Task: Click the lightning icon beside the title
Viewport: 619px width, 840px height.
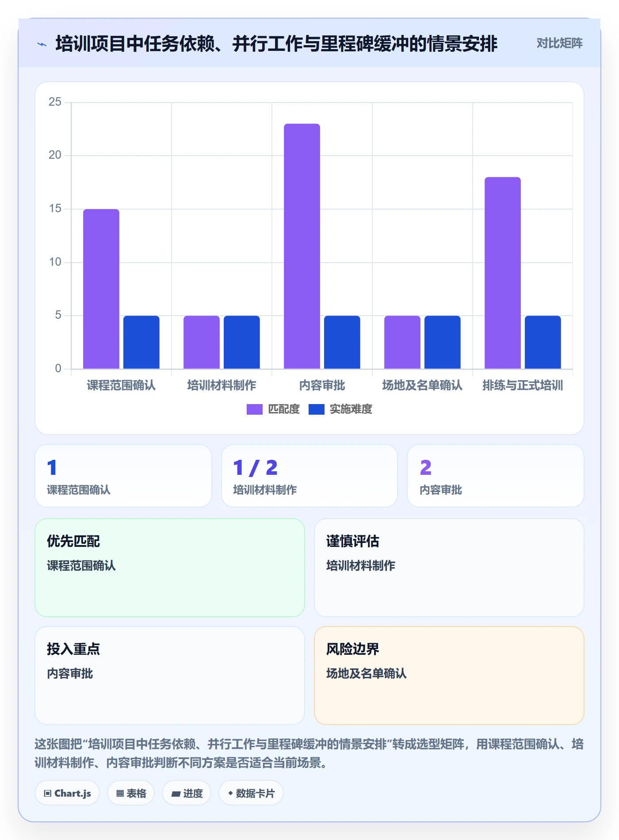Action: coord(42,44)
